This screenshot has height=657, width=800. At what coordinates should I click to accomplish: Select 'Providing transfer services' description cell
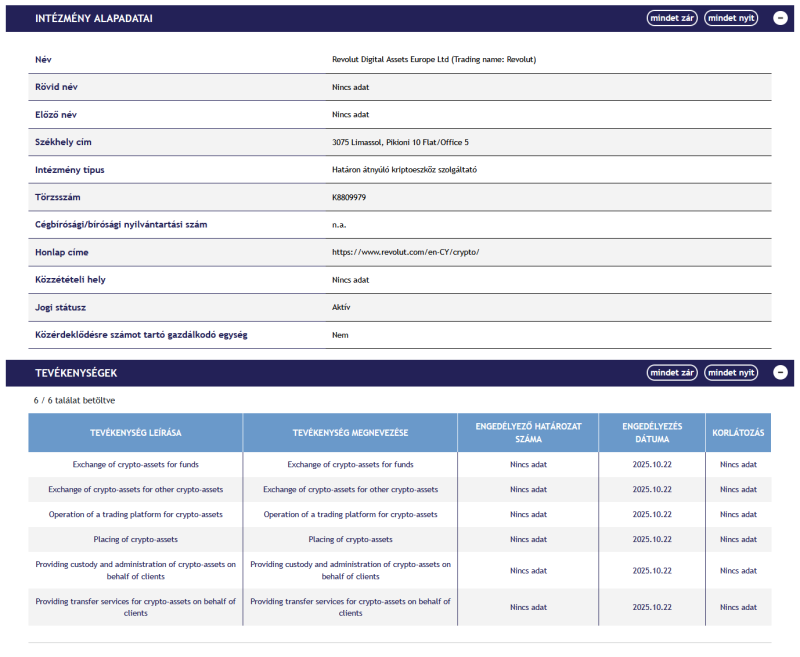pos(136,607)
